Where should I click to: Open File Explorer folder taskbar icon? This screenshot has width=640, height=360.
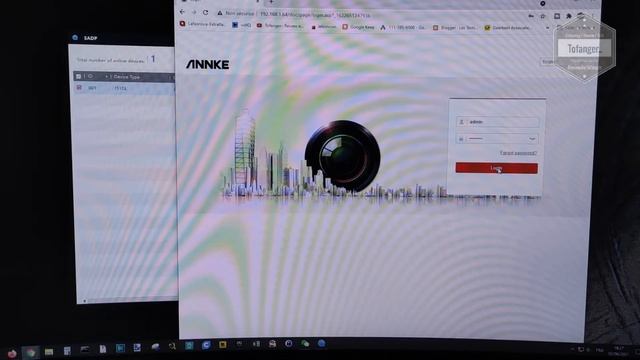click(49, 352)
